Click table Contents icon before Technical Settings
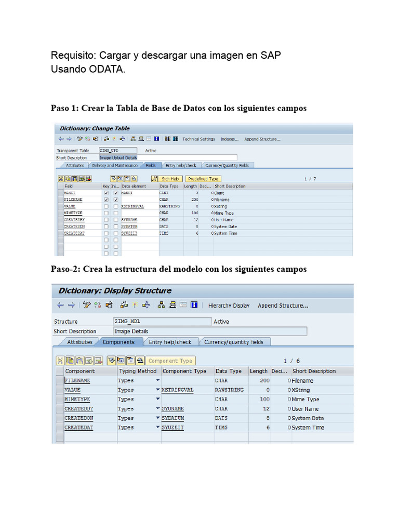 pyautogui.click(x=176, y=139)
